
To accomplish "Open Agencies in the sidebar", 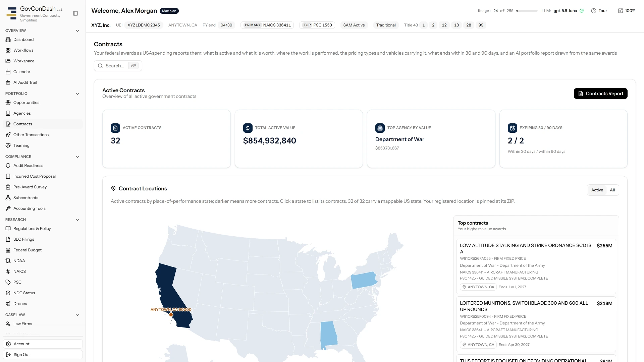I will point(43,113).
